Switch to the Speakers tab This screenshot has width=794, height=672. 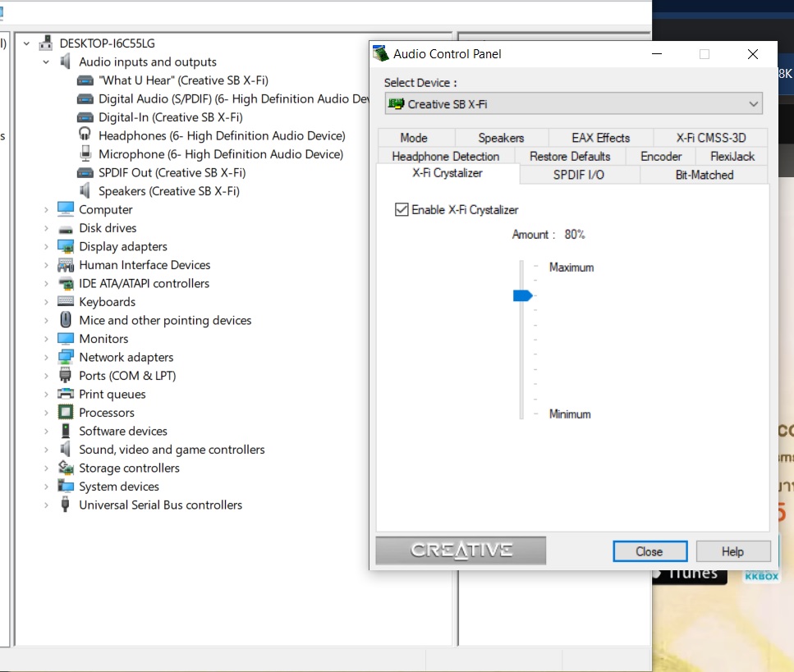point(502,138)
